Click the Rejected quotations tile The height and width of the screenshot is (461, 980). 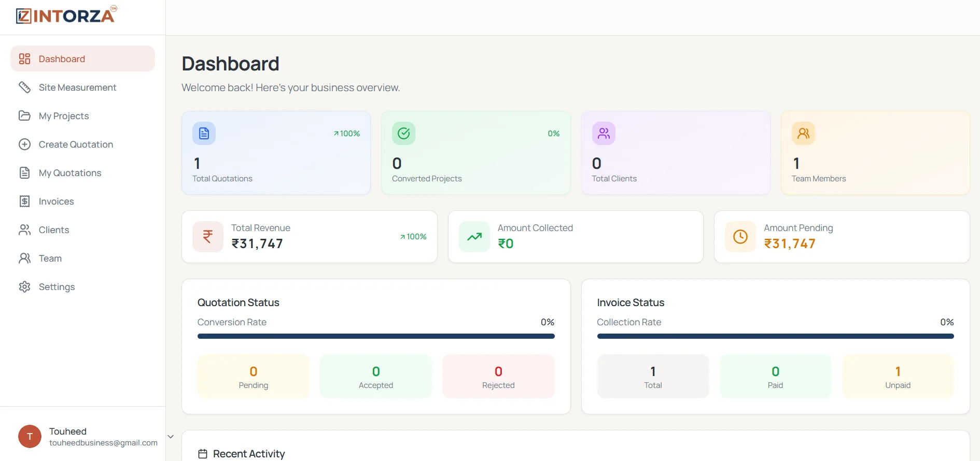pos(498,376)
